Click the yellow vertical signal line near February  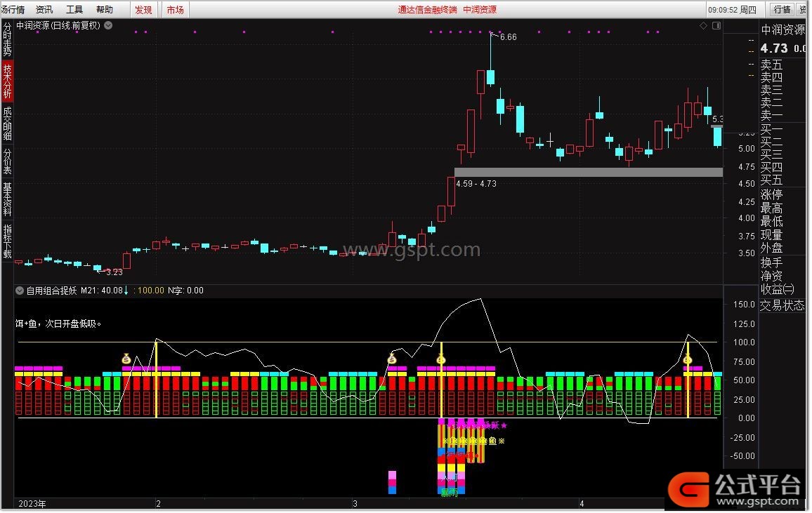[x=156, y=379]
